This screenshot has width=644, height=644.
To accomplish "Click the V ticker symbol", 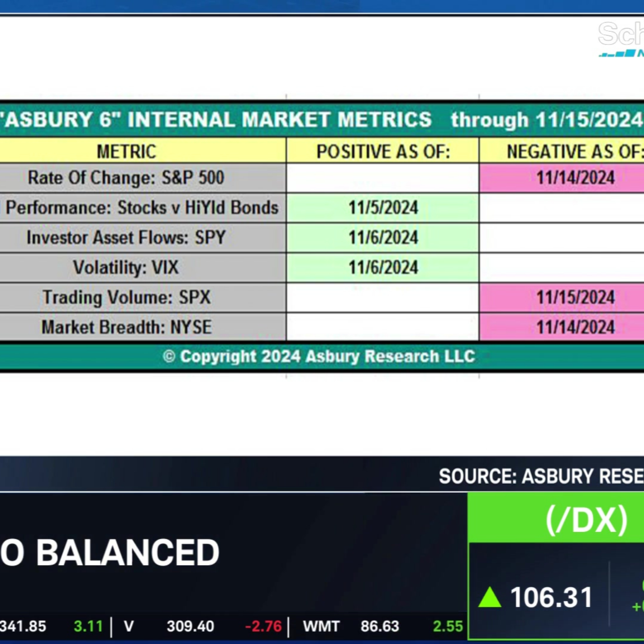I will [129, 626].
